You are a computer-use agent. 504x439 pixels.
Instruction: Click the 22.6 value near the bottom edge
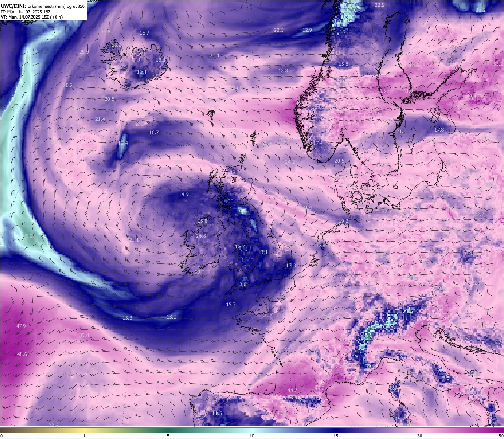pyautogui.click(x=53, y=425)
